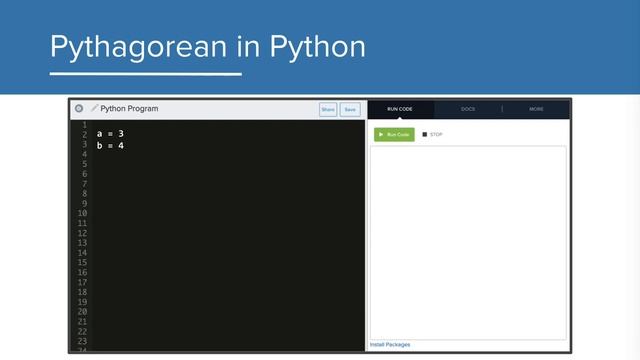Open the MORE tab
The image size is (640, 360).
(536, 109)
